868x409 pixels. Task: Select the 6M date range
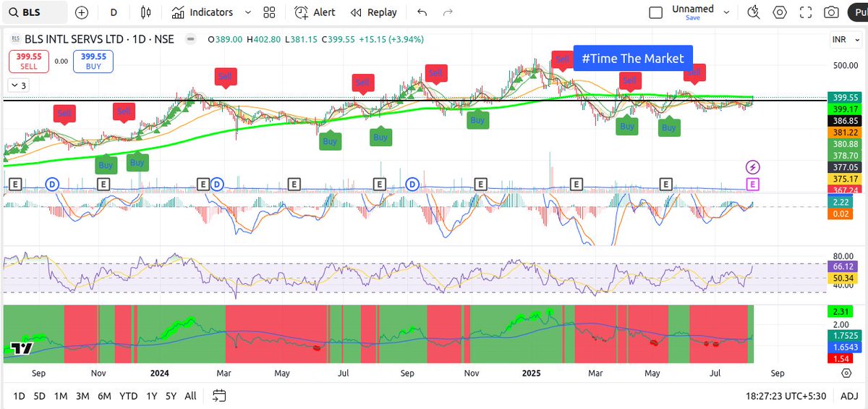coord(105,396)
